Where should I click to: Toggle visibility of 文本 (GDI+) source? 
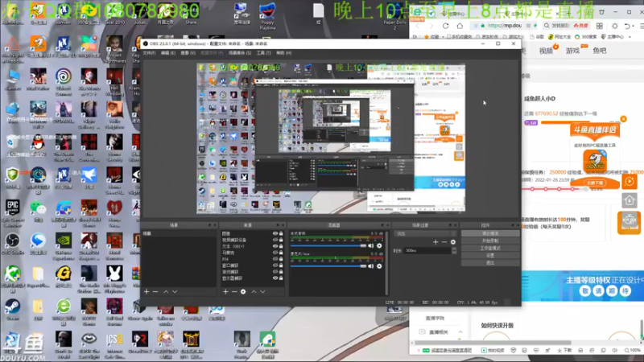click(275, 246)
